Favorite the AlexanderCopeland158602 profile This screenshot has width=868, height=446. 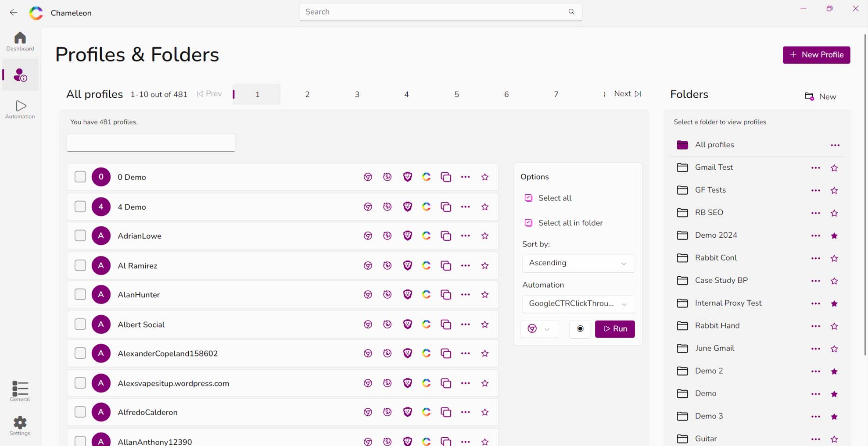tap(485, 353)
